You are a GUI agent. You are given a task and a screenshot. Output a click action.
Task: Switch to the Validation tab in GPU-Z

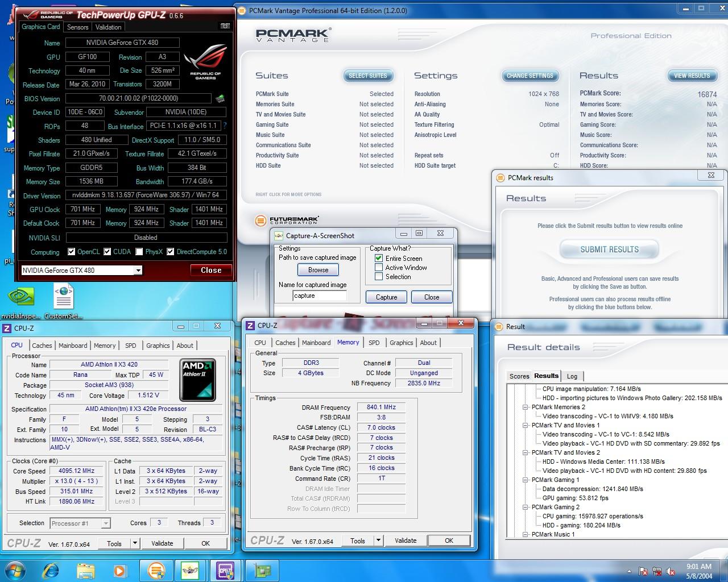pyautogui.click(x=108, y=27)
